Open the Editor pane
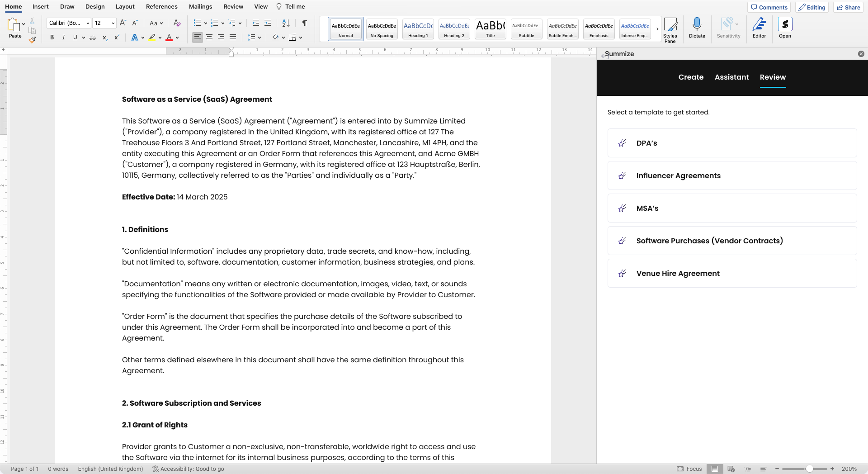 pos(759,28)
